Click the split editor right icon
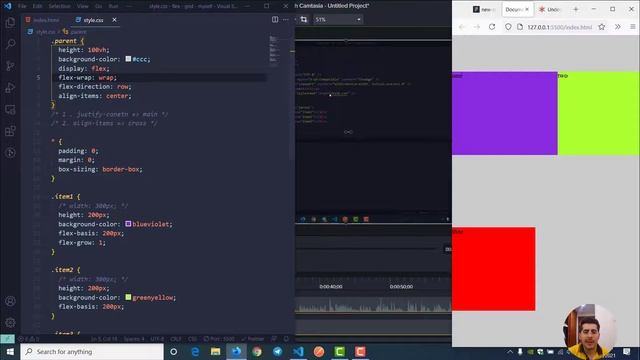Image resolution: width=640 pixels, height=360 pixels. point(275,20)
